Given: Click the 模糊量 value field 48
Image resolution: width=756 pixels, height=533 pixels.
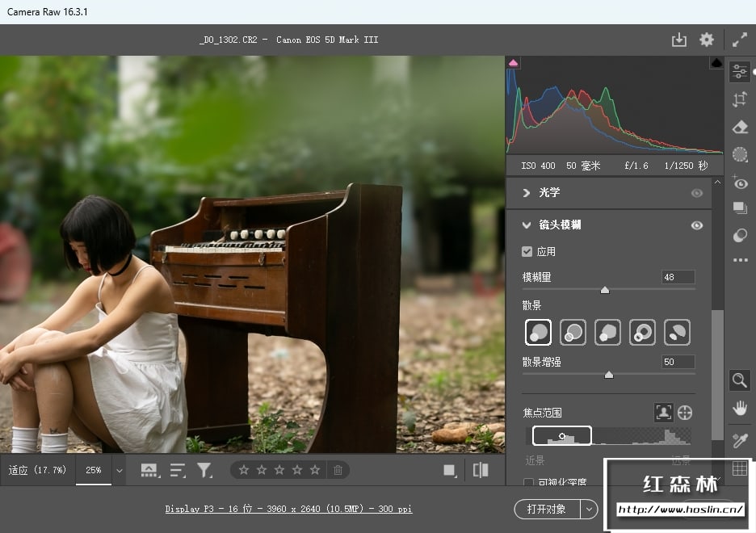Looking at the screenshot, I should [678, 277].
